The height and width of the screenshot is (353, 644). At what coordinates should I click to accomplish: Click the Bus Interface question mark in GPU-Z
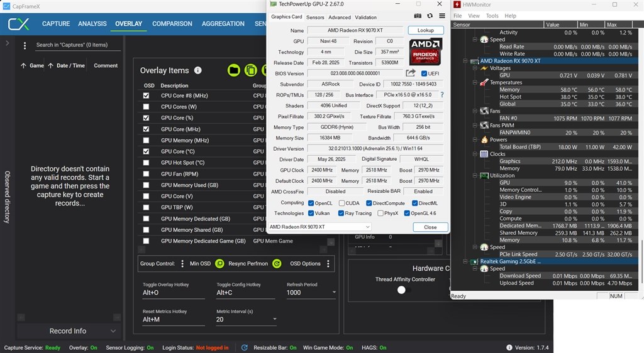(442, 95)
